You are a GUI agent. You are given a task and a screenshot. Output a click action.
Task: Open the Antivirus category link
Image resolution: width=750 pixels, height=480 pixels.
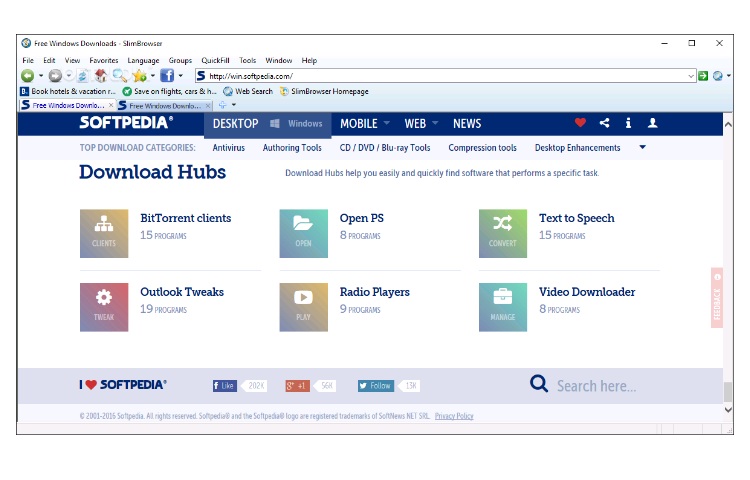coord(229,148)
